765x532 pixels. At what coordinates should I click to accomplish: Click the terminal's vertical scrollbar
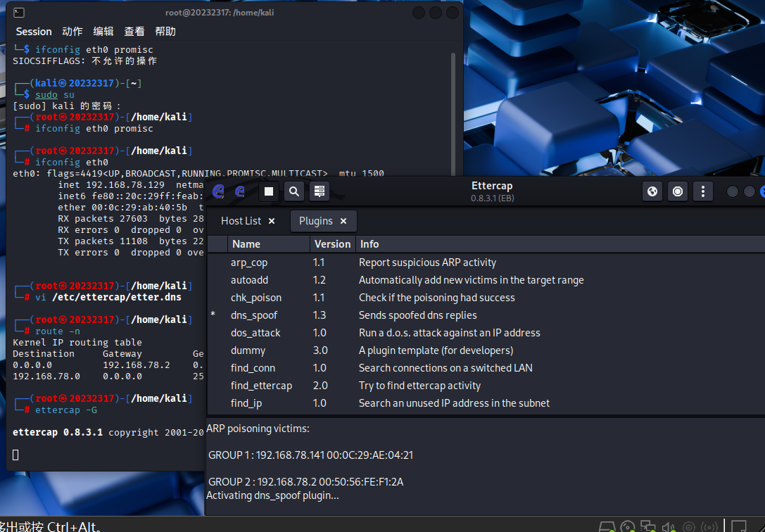(x=453, y=113)
